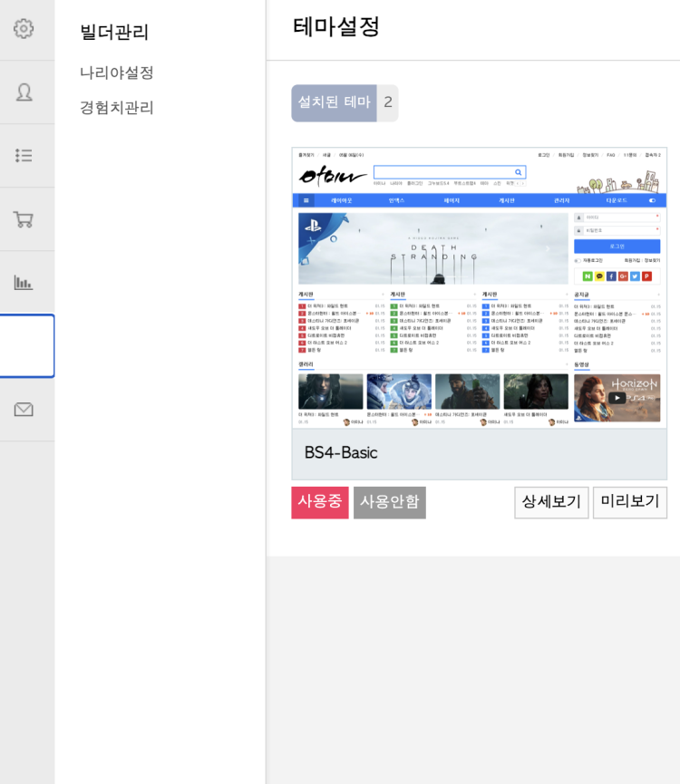Click the envelope mail sidebar icon
The image size is (680, 784).
[x=24, y=410]
